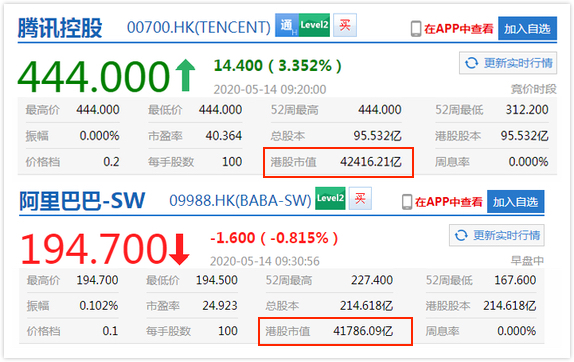This screenshot has width=574, height=362.
Task: Click the refresh icon in Tencent's 更新实时行情
Action: pyautogui.click(x=472, y=63)
